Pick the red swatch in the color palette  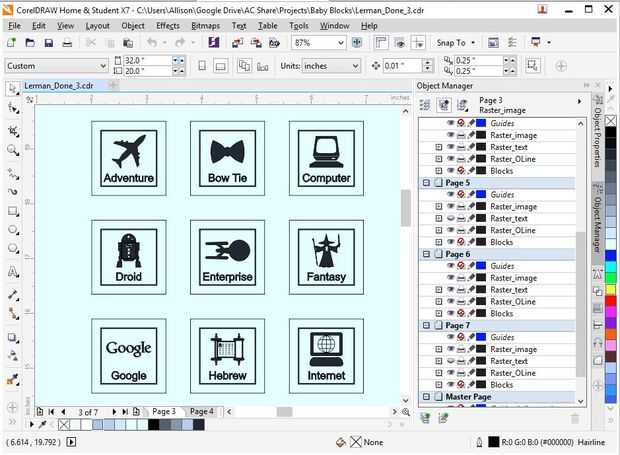point(611,301)
